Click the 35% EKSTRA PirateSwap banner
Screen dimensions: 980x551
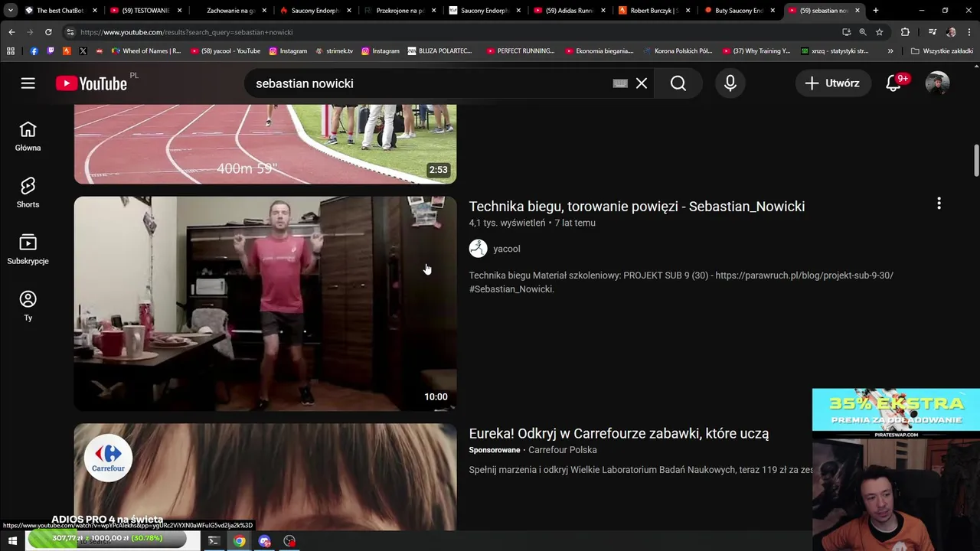(x=896, y=413)
